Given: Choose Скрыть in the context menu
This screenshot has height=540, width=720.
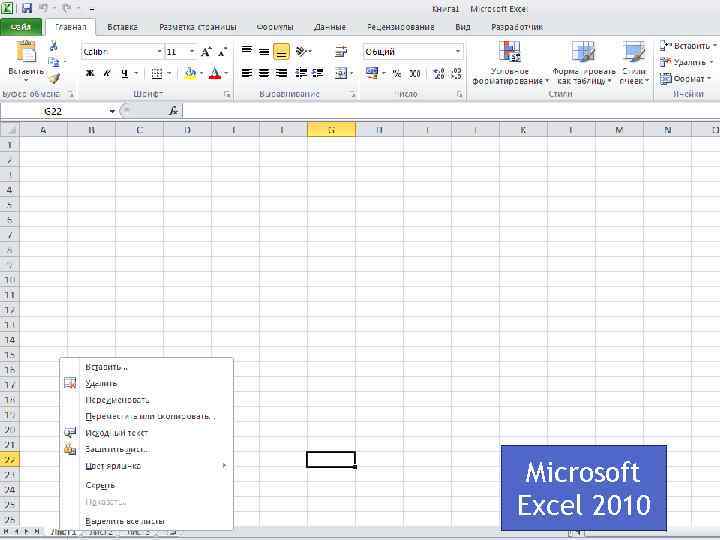Looking at the screenshot, I should point(146,485).
